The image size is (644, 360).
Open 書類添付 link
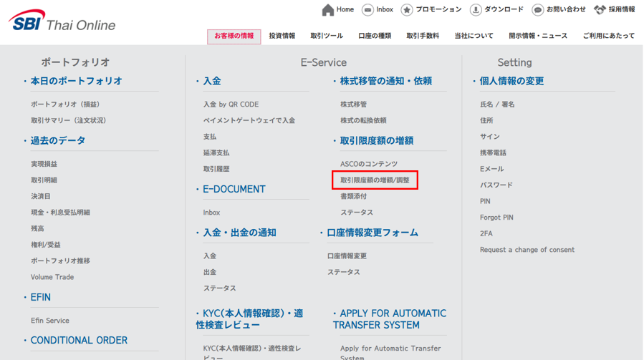353,196
